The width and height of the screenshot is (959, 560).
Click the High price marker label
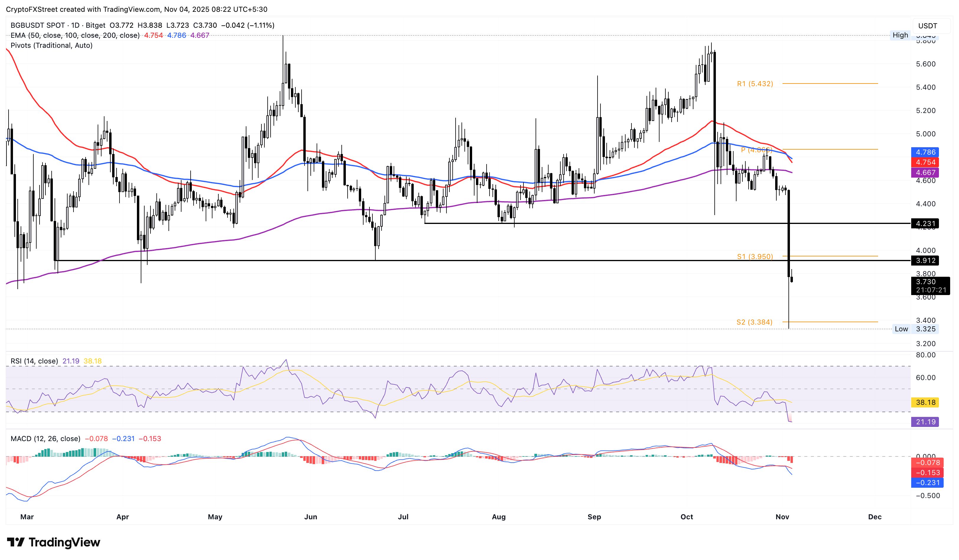pos(900,35)
